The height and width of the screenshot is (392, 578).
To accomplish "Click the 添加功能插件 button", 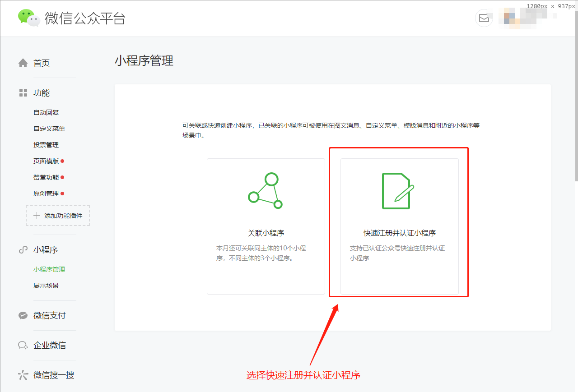I will (x=58, y=216).
